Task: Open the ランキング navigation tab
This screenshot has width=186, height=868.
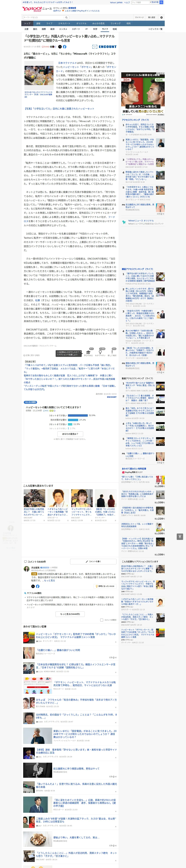Action: pos(115,24)
